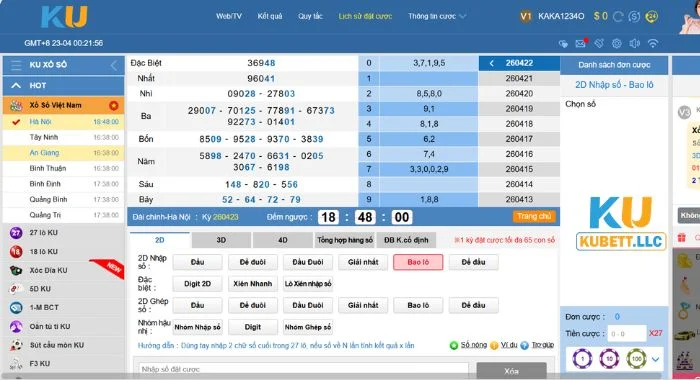Image resolution: width=700 pixels, height=380 pixels.
Task: Choose Lô Xiên nhập số bet type
Action: point(308,284)
